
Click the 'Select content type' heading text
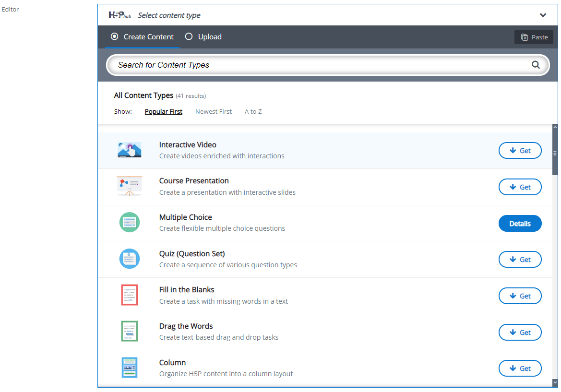(x=169, y=15)
